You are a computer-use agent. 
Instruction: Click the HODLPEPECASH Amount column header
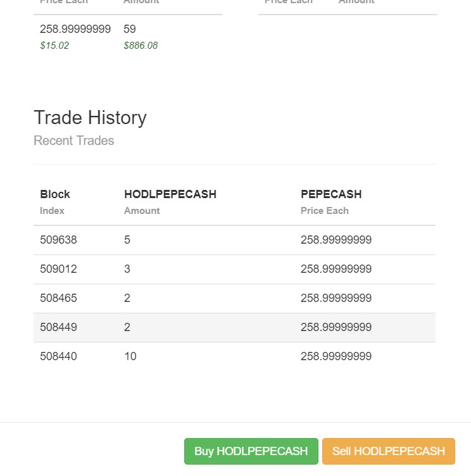170,202
